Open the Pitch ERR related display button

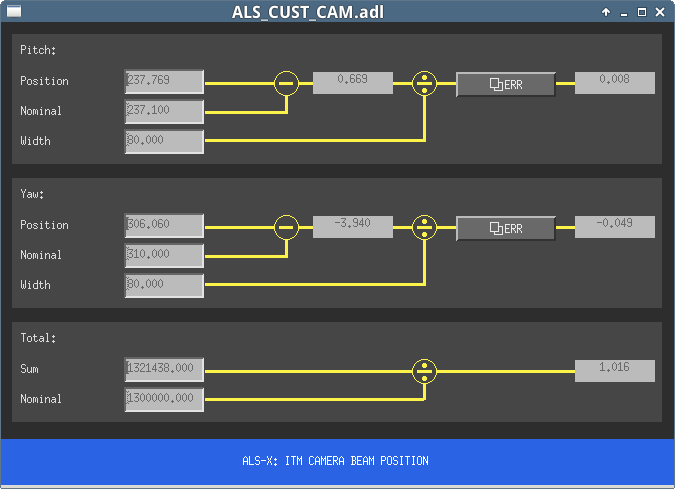click(x=506, y=84)
